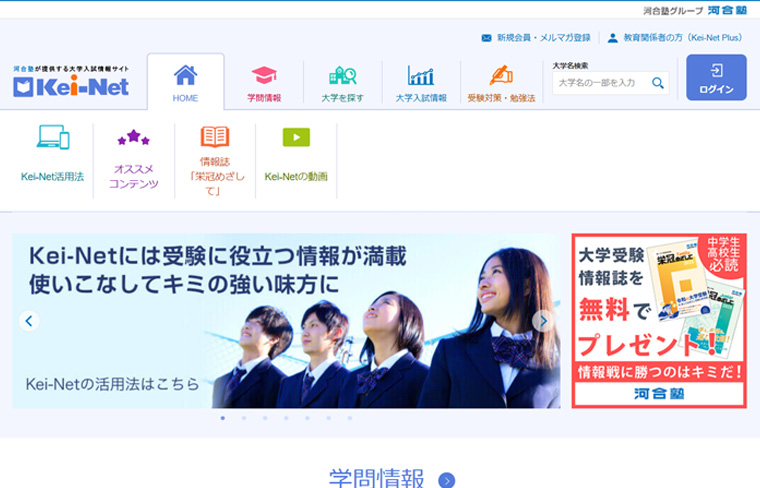Click Kei-Netの活用法はこちら banner text

pos(112,384)
